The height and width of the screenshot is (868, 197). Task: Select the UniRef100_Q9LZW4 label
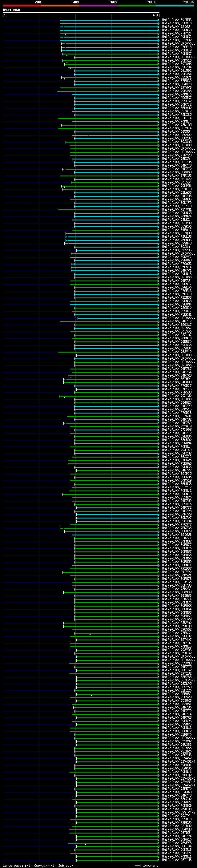point(176,67)
